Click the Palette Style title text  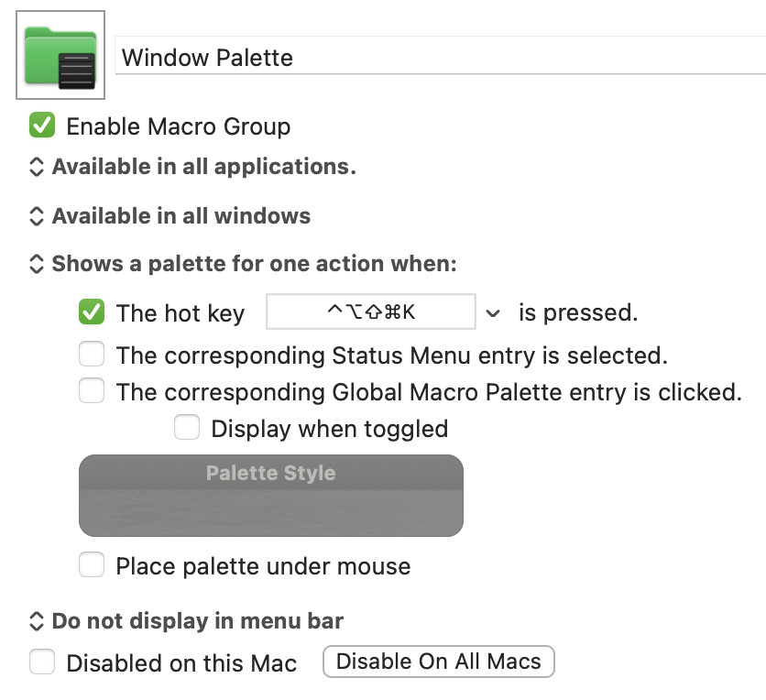pyautogui.click(x=270, y=473)
